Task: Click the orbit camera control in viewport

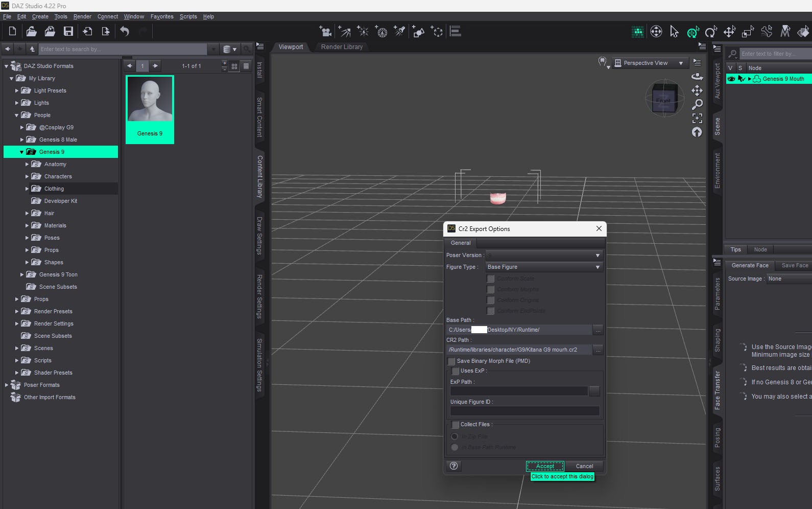Action: tap(697, 77)
